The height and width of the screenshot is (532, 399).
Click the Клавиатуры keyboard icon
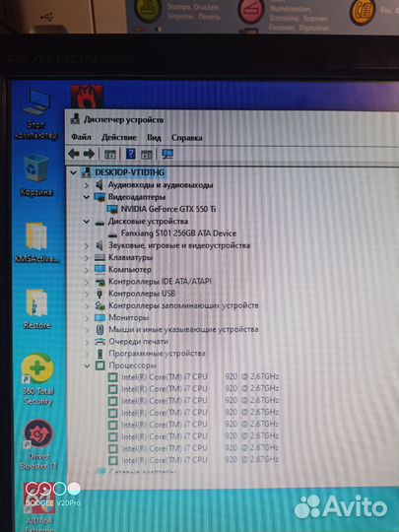[x=100, y=257]
